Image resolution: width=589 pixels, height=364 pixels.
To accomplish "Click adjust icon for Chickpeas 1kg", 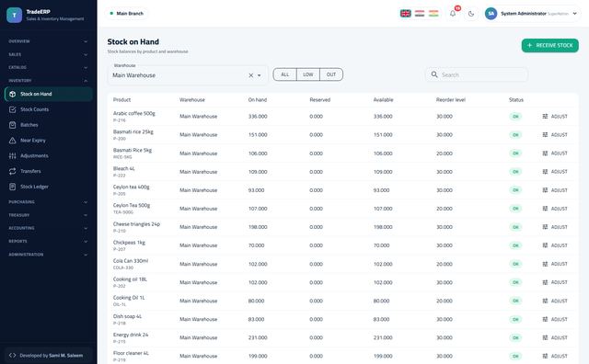I will (x=545, y=245).
